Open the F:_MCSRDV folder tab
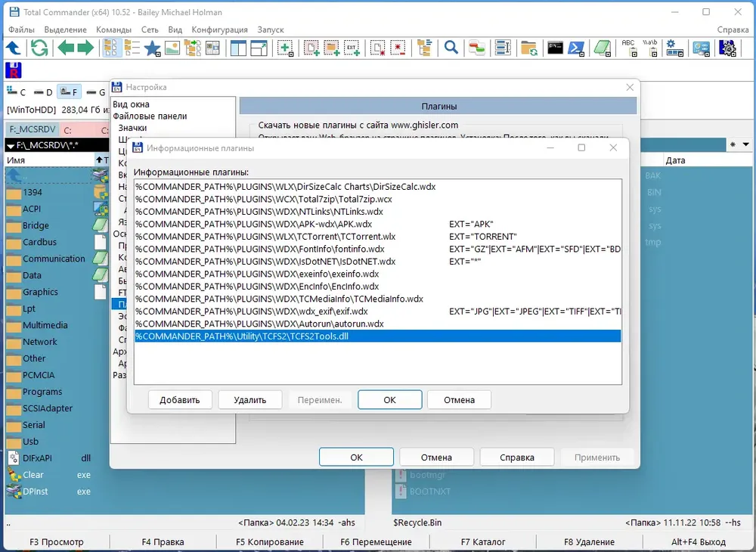 coord(33,130)
